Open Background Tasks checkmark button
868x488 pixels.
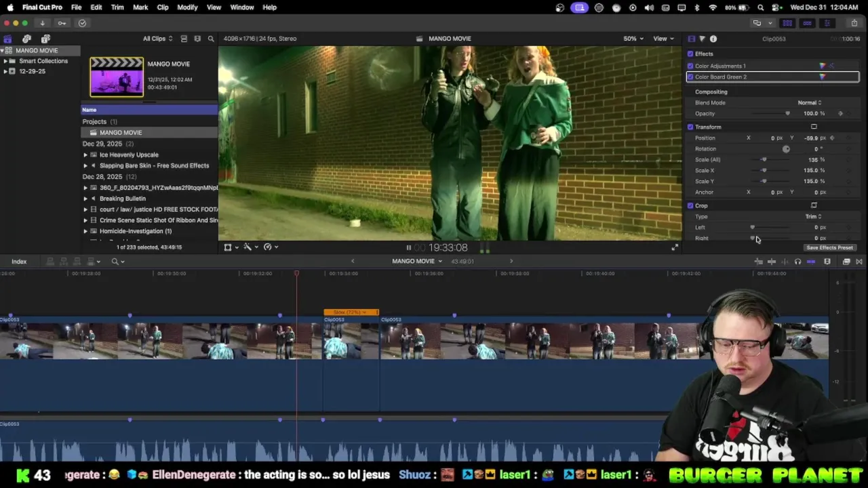(x=82, y=23)
